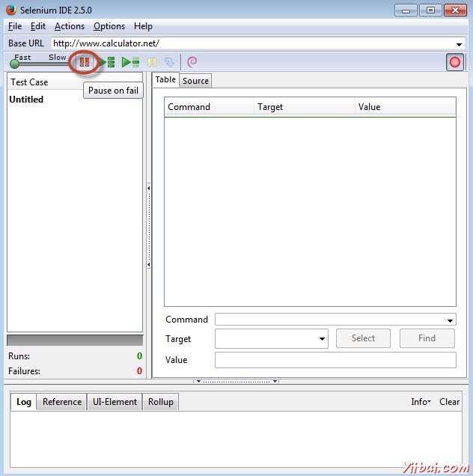Collapse the test case pane splitter
The image size is (473, 476).
[x=149, y=227]
